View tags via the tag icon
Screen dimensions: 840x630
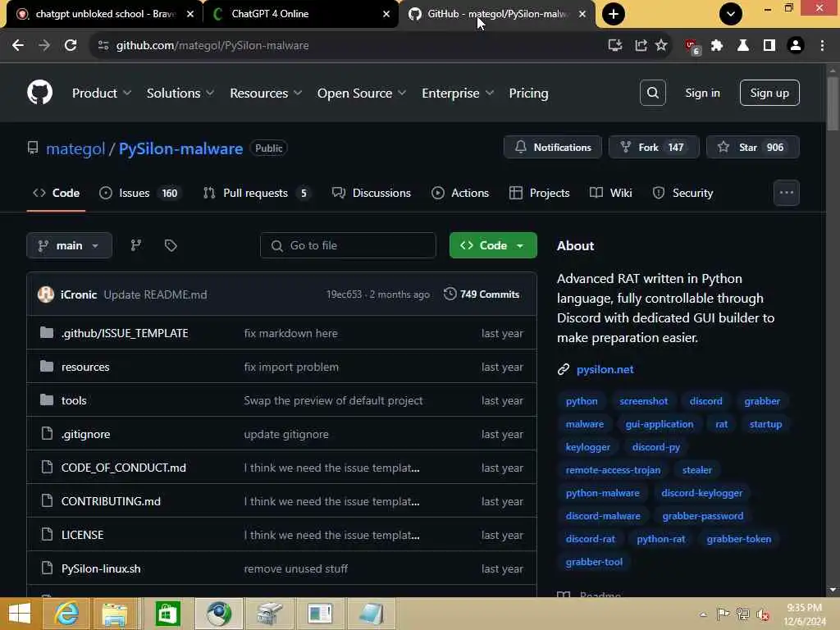point(171,245)
